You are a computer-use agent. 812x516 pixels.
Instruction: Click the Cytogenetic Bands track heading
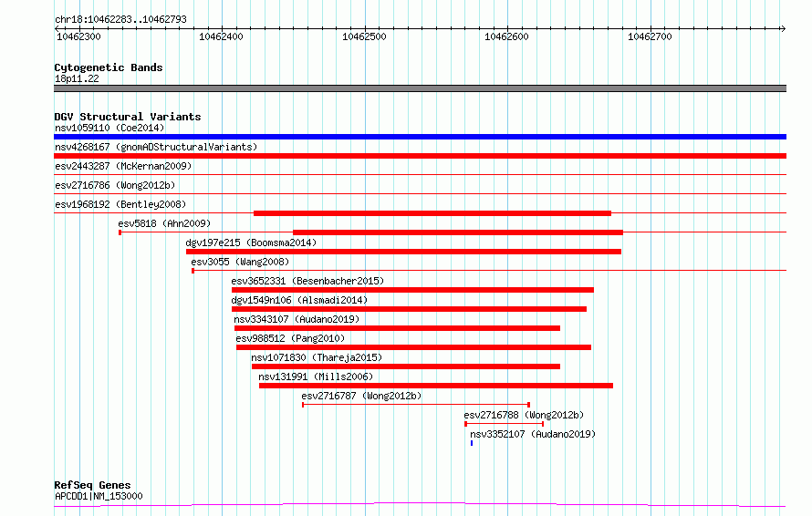tap(109, 67)
